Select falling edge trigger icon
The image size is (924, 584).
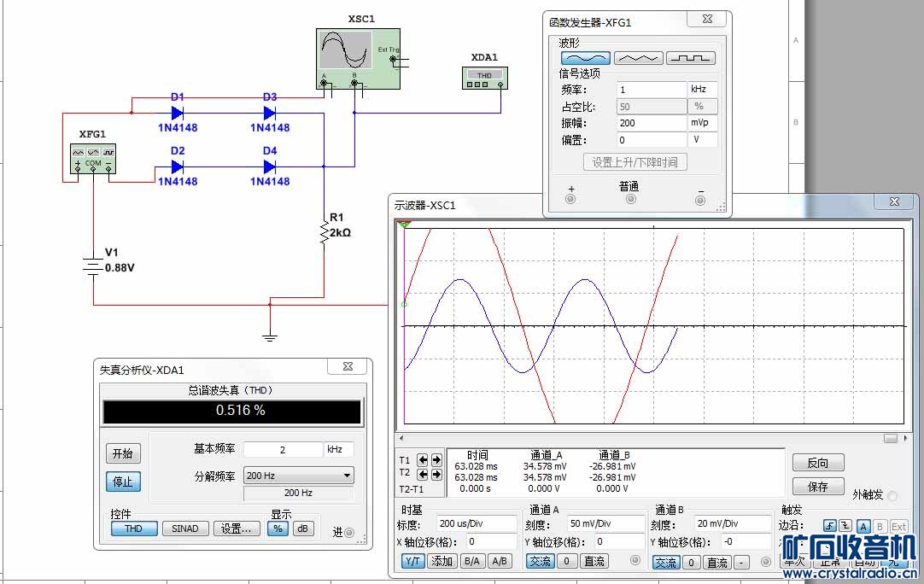point(845,526)
